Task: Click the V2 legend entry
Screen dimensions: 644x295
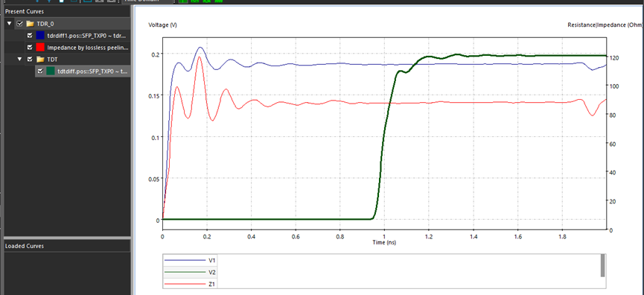Action: click(x=190, y=272)
